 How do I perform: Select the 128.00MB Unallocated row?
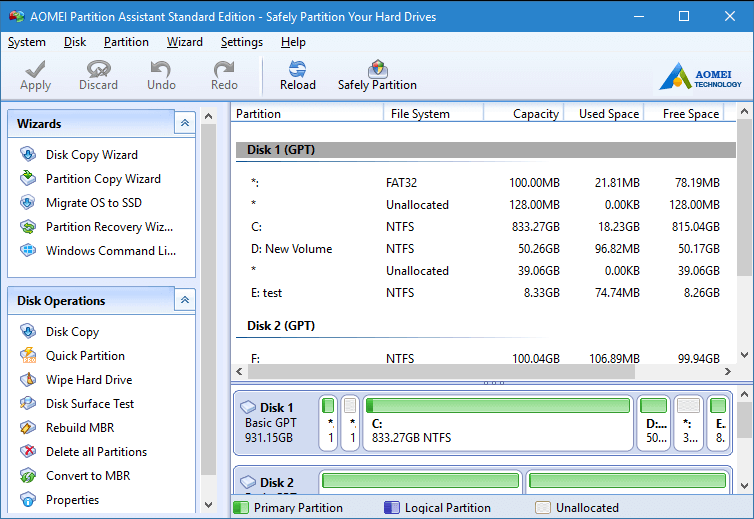486,204
